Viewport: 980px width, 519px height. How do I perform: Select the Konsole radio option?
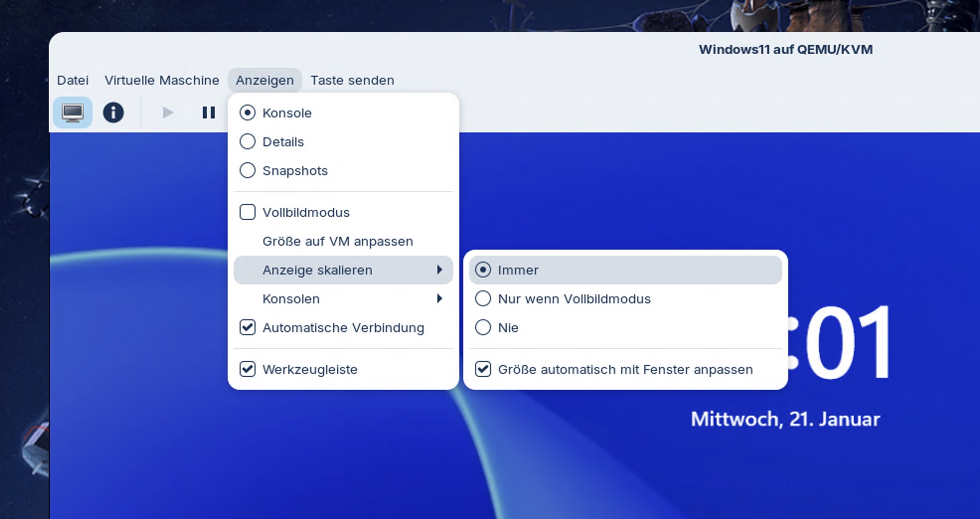coord(247,113)
